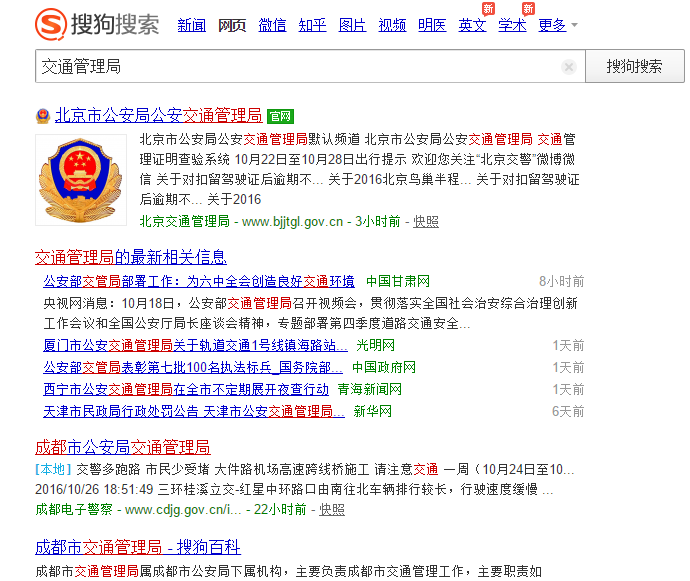Click the 光明网 source label
The width and height of the screenshot is (690, 581).
click(x=375, y=346)
